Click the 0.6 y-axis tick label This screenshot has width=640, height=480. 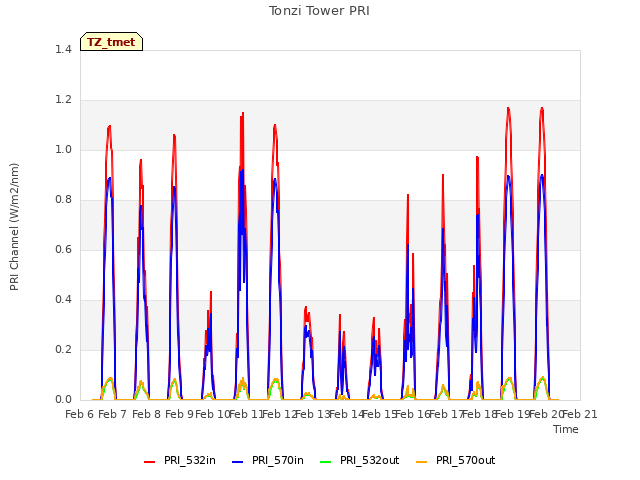click(63, 249)
